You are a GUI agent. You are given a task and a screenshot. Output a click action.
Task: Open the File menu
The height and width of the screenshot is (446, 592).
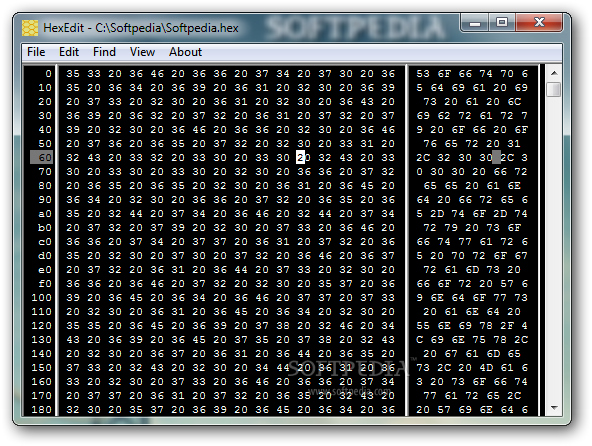[x=36, y=52]
